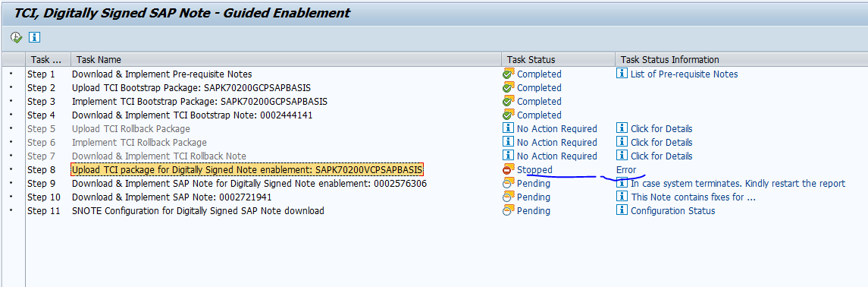Select 'Download & Implement SAP Note: 0002721941'
Image resolution: width=868 pixels, height=287 pixels.
172,197
